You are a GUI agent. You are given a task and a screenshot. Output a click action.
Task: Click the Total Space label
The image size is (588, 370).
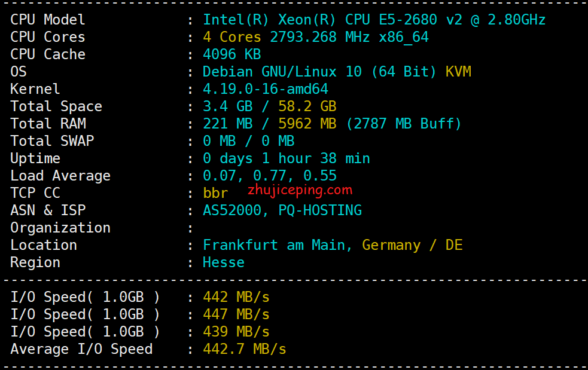56,106
